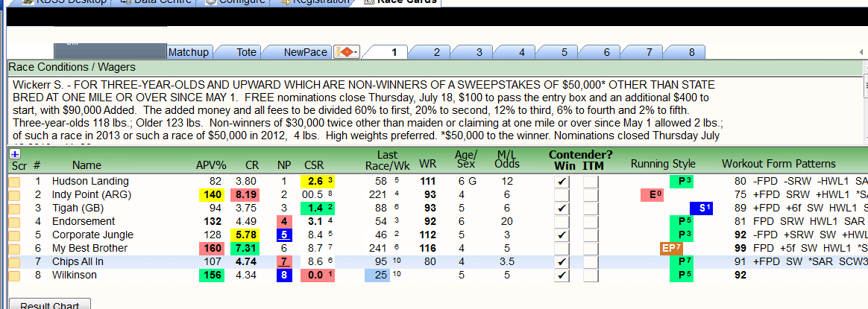Viewport: 868px width, 309px height.
Task: Select the Indy Point (ARG) row name
Action: pos(93,194)
